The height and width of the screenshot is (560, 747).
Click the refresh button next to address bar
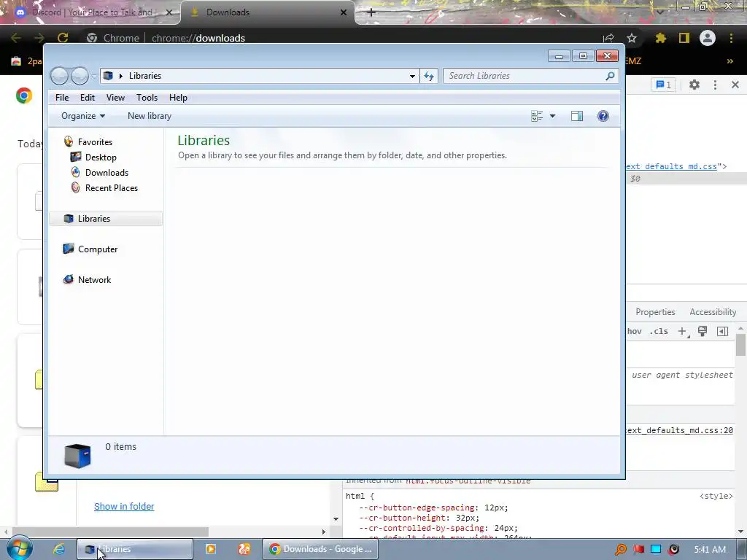pos(429,76)
